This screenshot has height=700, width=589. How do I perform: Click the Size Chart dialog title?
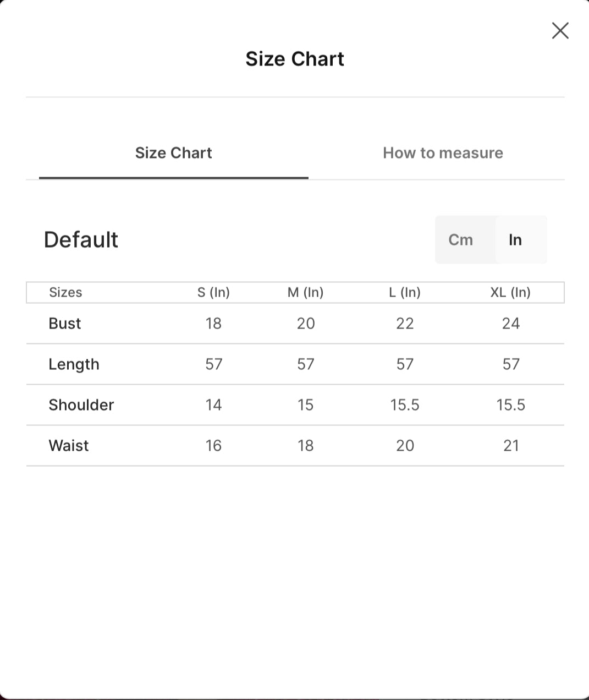tap(295, 59)
